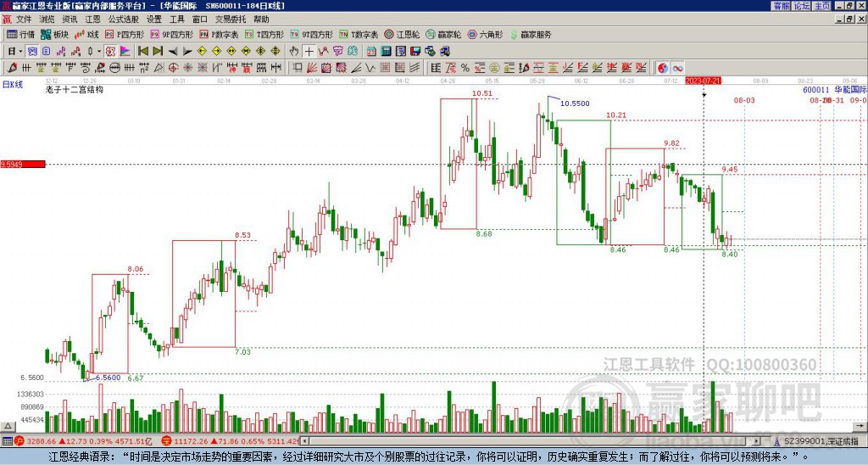Click the SZ399001 深证成指 status entry
Screen dimensions: 868x465
[816, 441]
